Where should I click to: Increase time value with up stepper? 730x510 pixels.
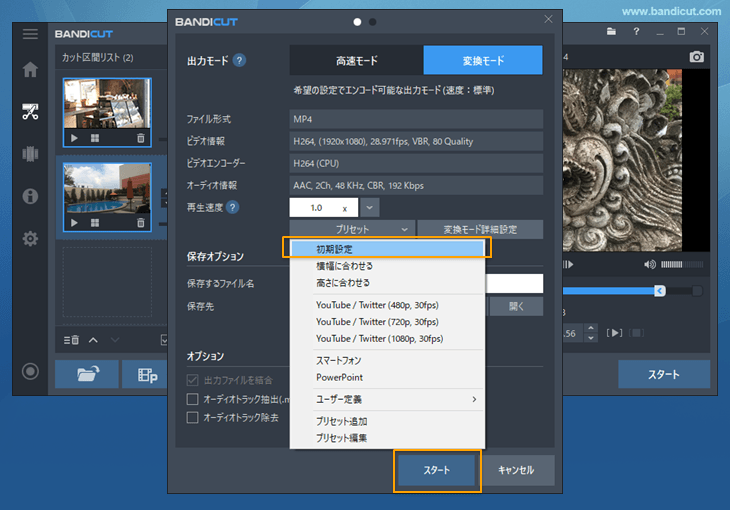(591, 328)
